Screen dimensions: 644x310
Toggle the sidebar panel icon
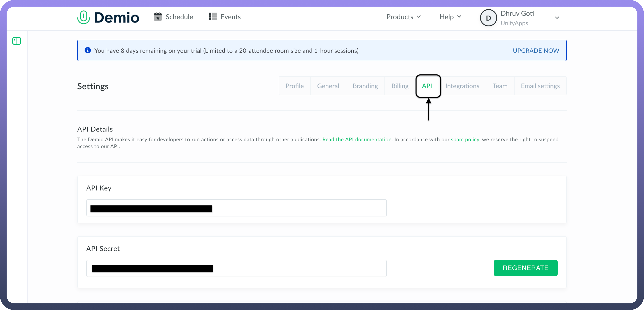point(17,41)
